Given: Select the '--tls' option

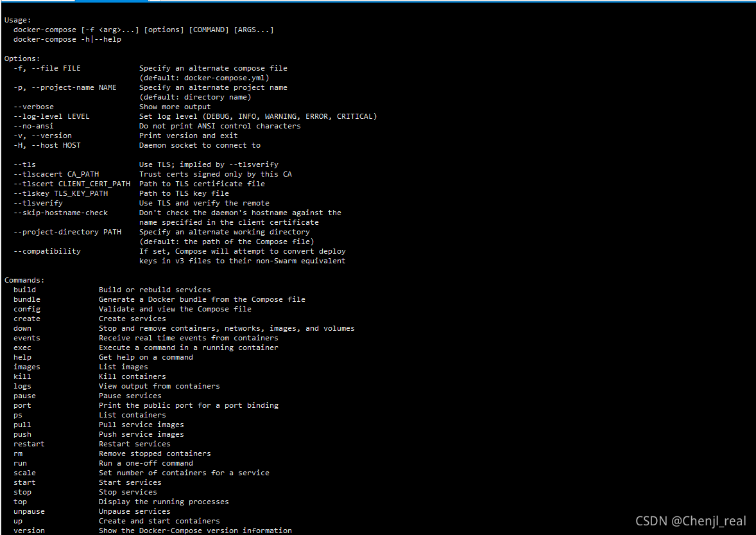Looking at the screenshot, I should coord(24,165).
